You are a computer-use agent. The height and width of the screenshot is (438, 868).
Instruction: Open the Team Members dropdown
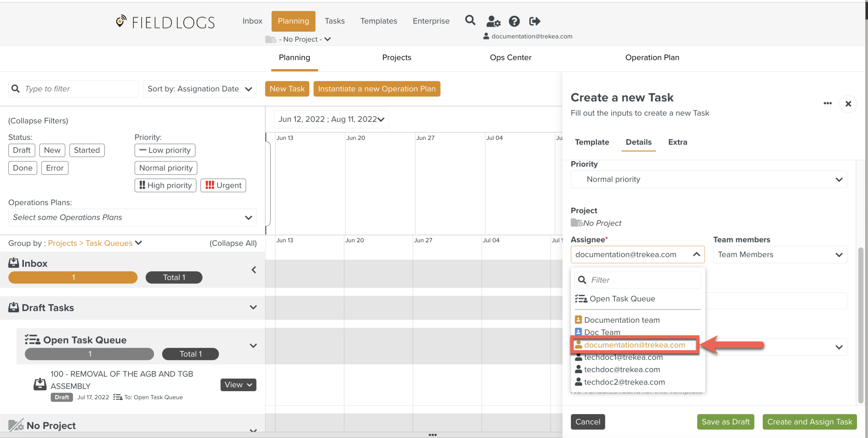coord(780,255)
